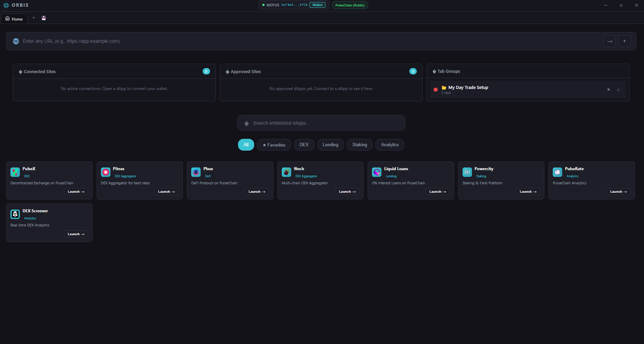This screenshot has width=644, height=344.
Task: Filter dApps by Lending category
Action: (331, 145)
